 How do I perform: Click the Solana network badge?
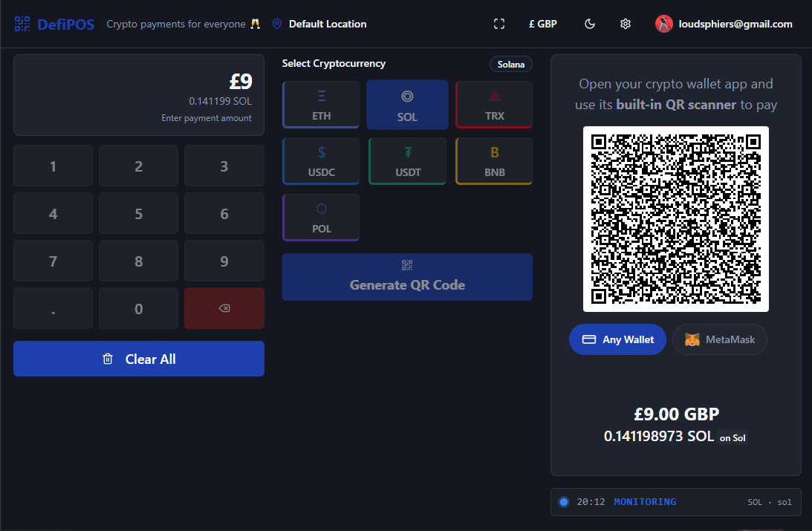(x=510, y=64)
